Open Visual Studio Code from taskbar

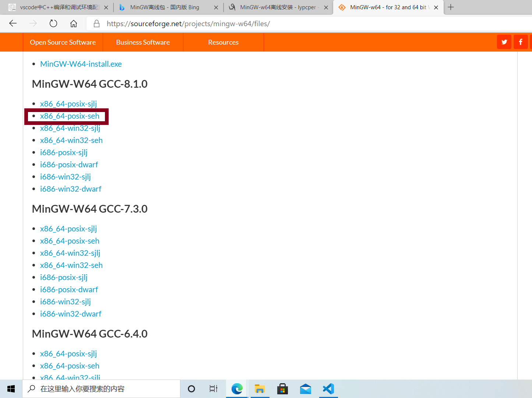[x=328, y=389]
